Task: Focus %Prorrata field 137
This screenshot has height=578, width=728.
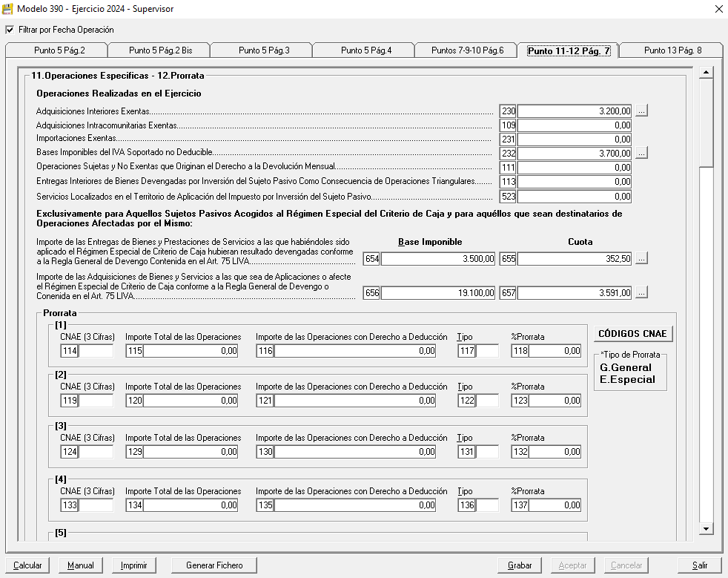Action: click(x=555, y=505)
